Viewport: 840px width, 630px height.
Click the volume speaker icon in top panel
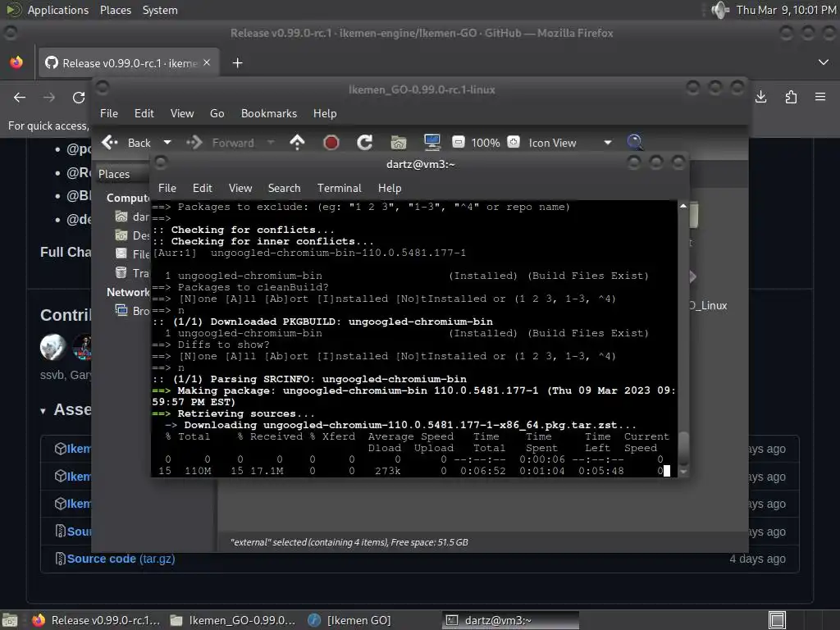pos(720,10)
